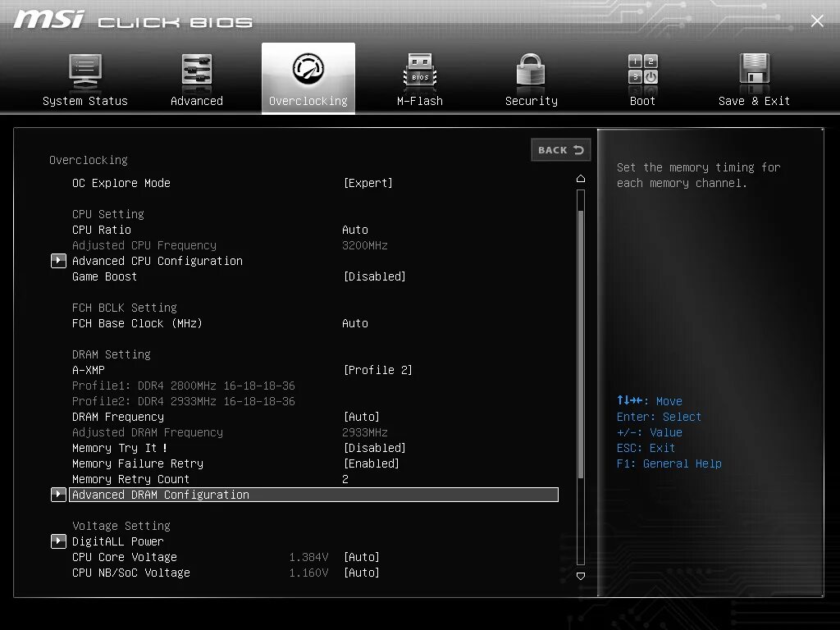Viewport: 840px width, 630px height.
Task: Select the CPU Ratio row label
Action: (x=102, y=230)
